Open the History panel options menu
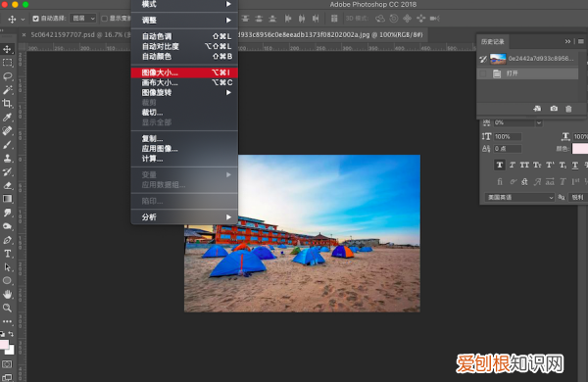588x382 pixels. [x=581, y=41]
